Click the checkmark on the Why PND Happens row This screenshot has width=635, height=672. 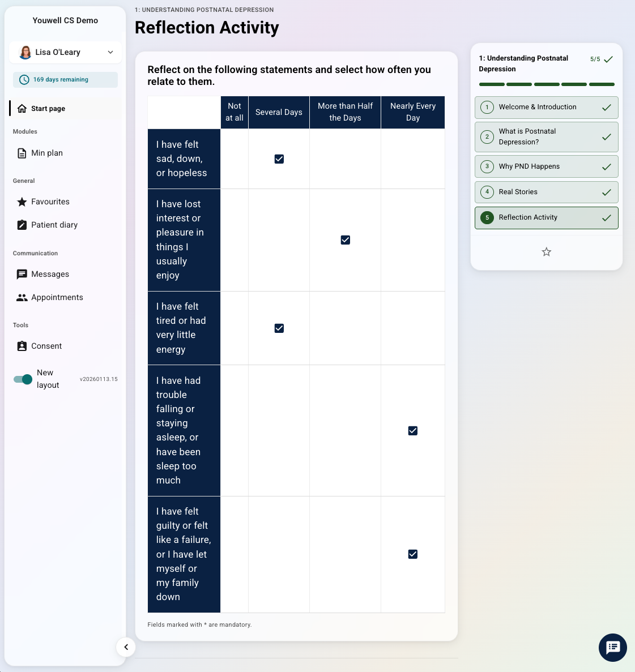click(606, 166)
